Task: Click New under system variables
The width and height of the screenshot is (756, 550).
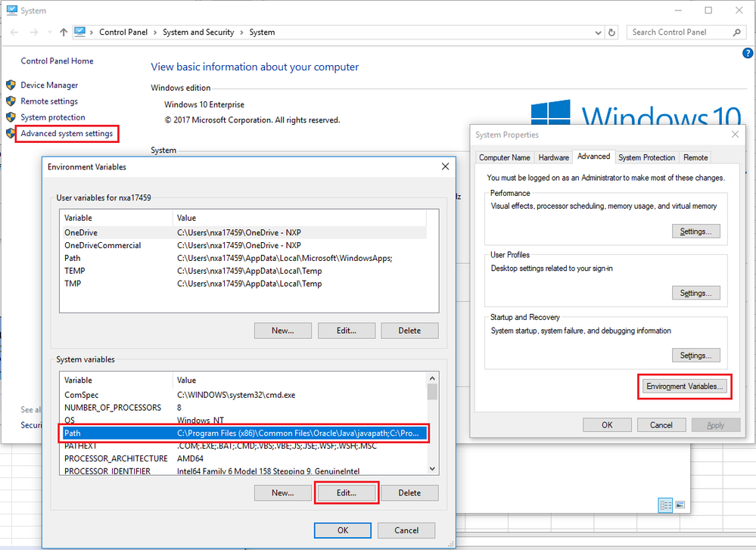Action: [x=283, y=493]
